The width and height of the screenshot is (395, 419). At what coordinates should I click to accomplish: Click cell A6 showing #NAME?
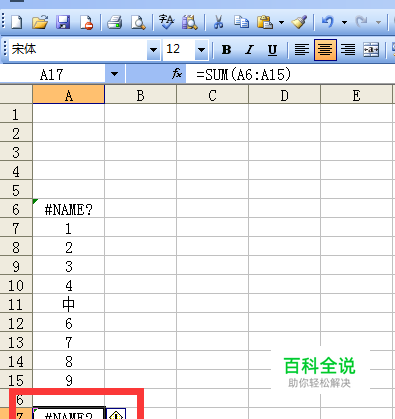pyautogui.click(x=69, y=209)
